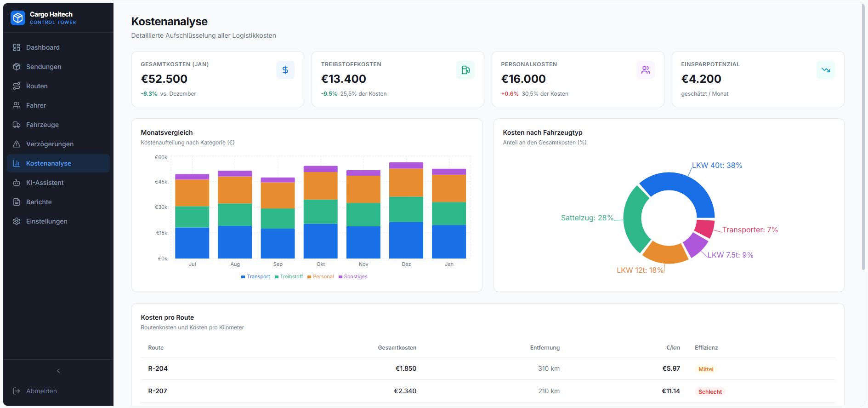Click the orange Personal segment of Dez bar
Screen dimensions: 868x408
[x=406, y=183]
